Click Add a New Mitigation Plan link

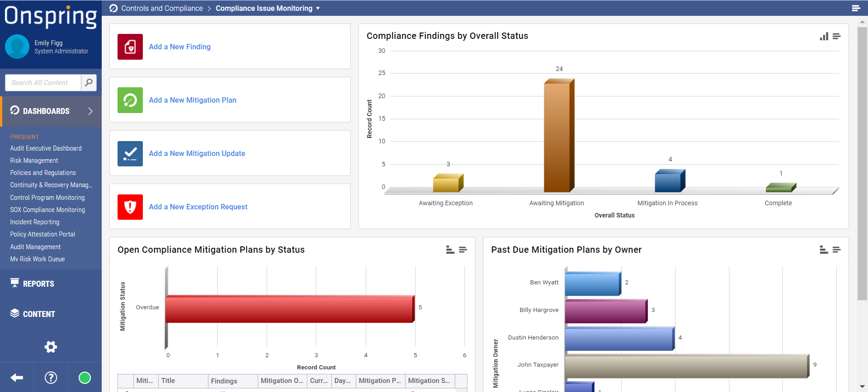tap(193, 100)
